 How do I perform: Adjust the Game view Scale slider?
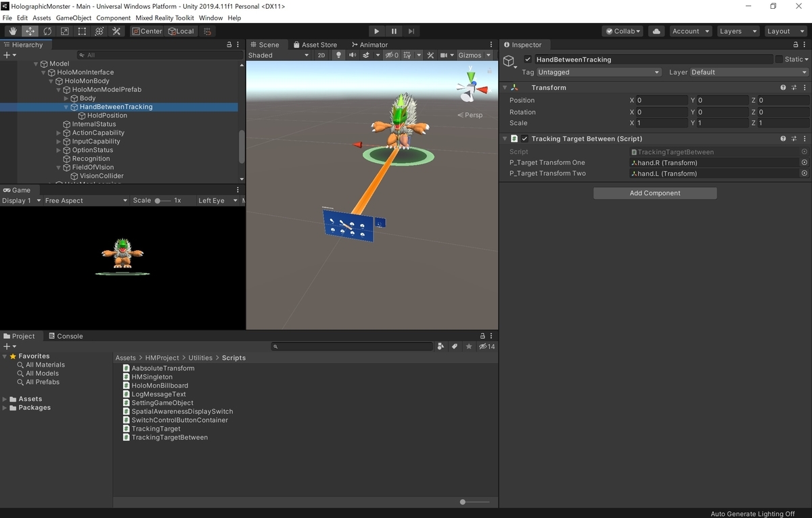coord(162,201)
